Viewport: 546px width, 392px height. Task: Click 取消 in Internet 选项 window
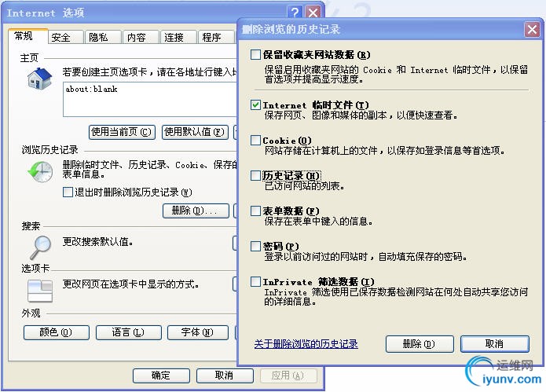pos(225,376)
